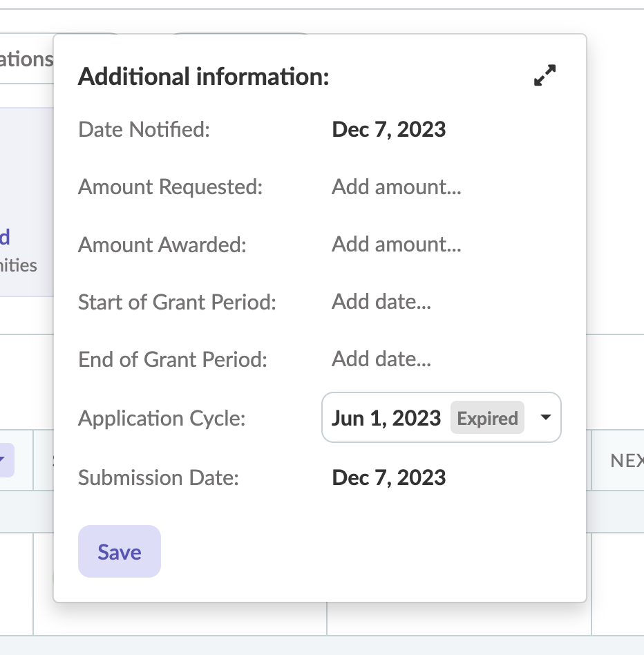The image size is (644, 655).
Task: Click the Submission Date label
Action: point(158,477)
